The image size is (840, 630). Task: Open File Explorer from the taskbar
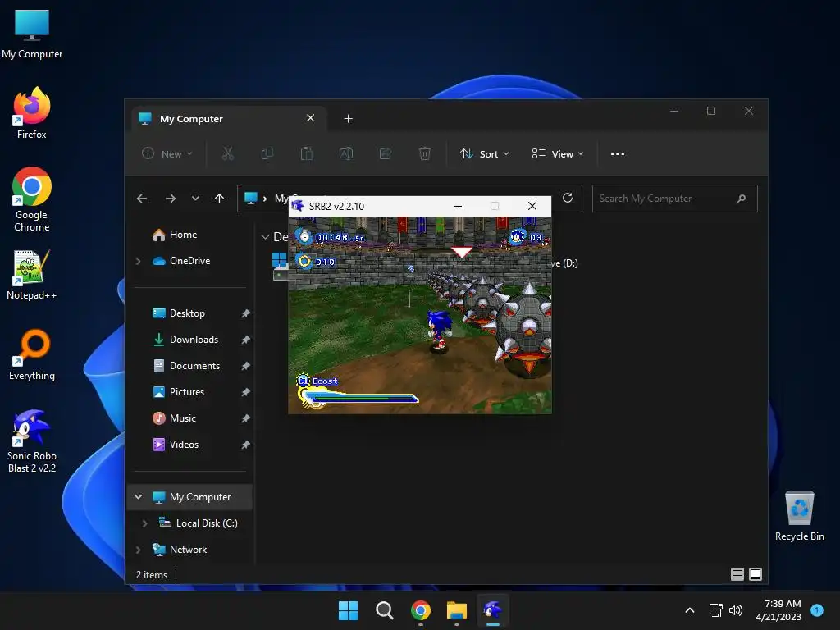click(457, 610)
